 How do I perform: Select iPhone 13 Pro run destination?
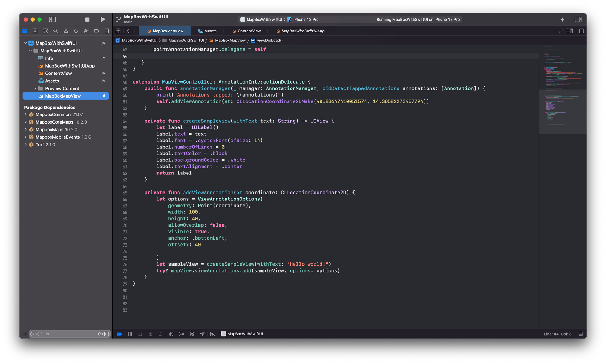point(305,19)
